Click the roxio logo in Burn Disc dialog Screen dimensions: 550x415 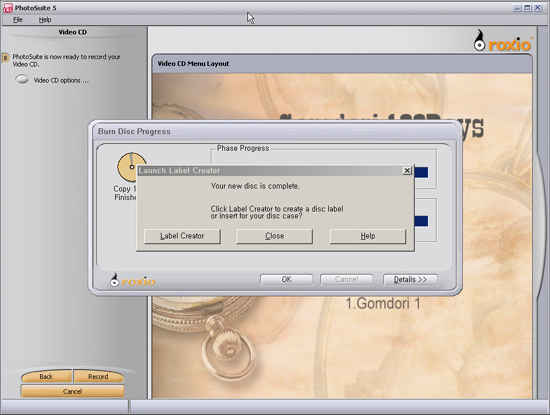pos(133,280)
